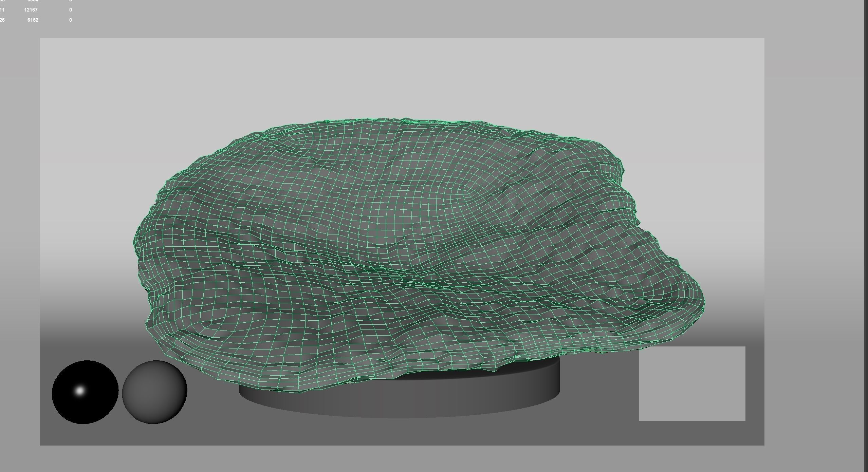The height and width of the screenshot is (472, 868).
Task: Click empty viewport right of the backdrop plane
Action: (815, 238)
